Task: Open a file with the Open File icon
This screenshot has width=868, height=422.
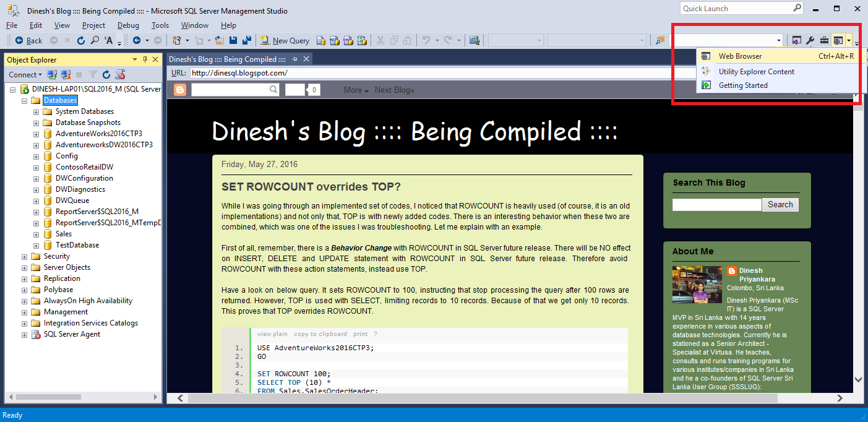Action: [x=220, y=41]
